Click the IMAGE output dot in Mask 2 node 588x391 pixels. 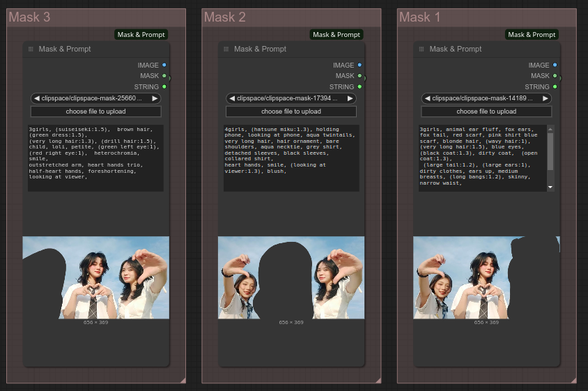click(359, 65)
